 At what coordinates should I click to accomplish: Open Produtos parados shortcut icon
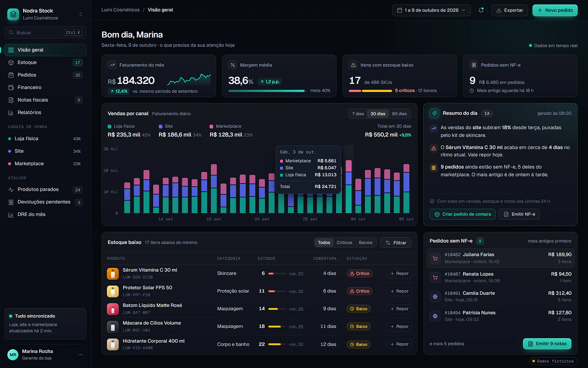point(11,190)
